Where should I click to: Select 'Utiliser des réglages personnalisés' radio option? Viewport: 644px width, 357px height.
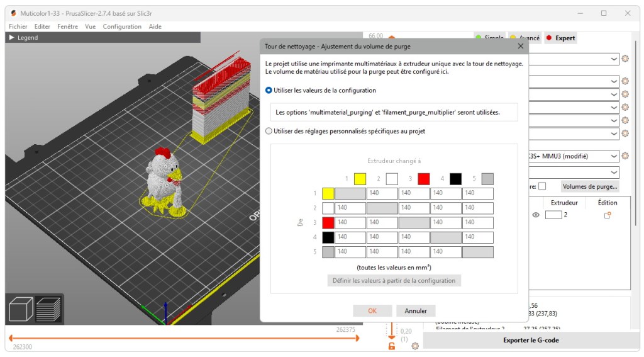pyautogui.click(x=269, y=131)
